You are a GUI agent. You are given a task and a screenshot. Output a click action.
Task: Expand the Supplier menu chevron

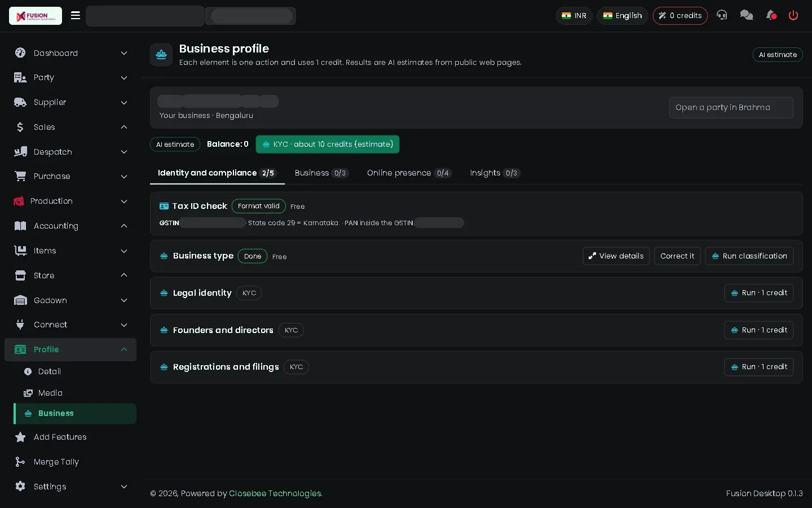(124, 102)
